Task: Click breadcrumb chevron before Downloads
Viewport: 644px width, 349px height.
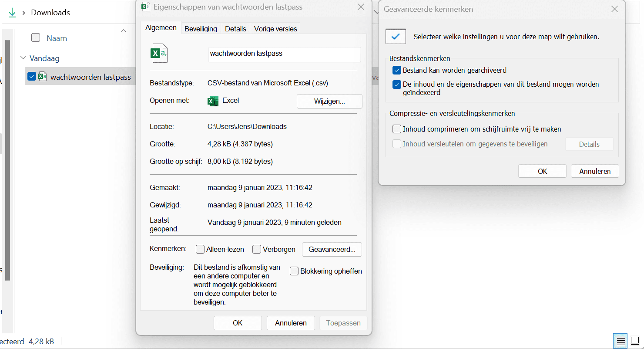Action: (24, 13)
